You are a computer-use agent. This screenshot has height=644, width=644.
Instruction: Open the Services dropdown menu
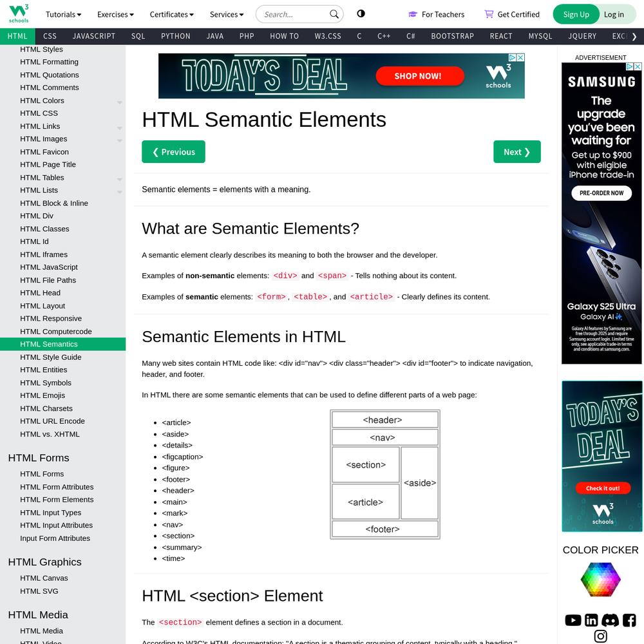pyautogui.click(x=226, y=14)
